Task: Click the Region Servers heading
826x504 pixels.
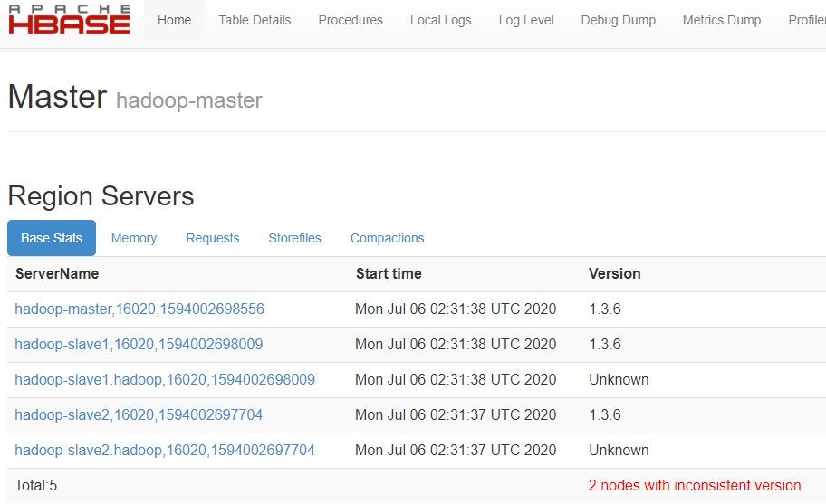Action: 101,196
